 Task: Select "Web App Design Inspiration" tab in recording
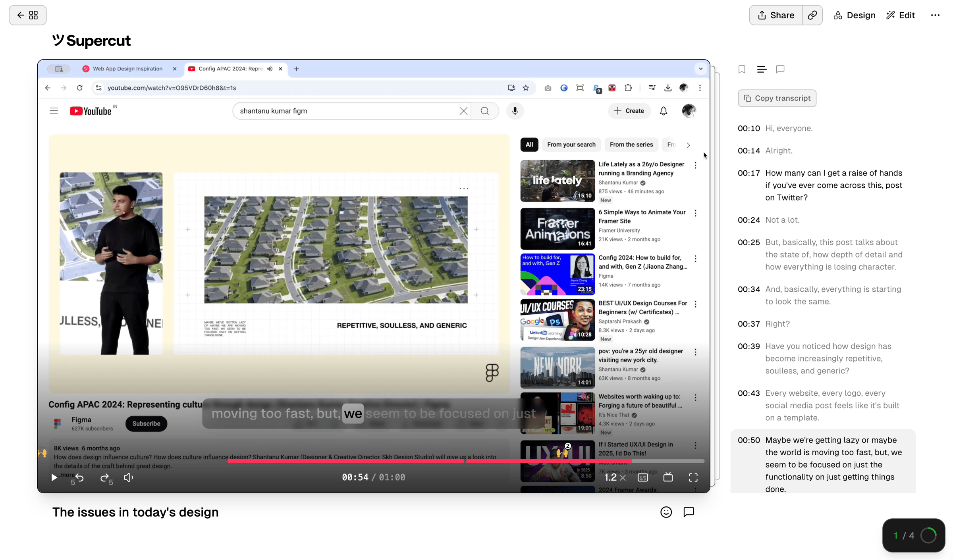(127, 69)
